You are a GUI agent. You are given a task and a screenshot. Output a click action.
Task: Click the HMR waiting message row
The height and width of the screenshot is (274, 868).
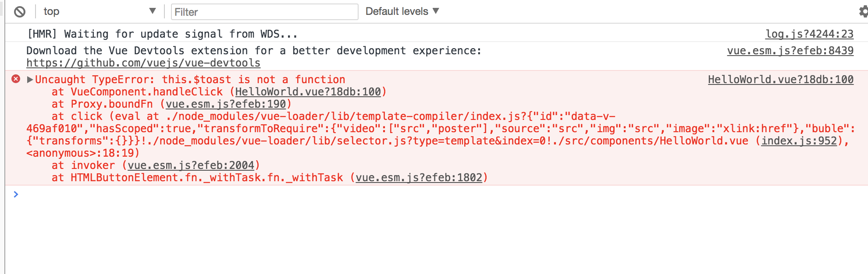162,34
